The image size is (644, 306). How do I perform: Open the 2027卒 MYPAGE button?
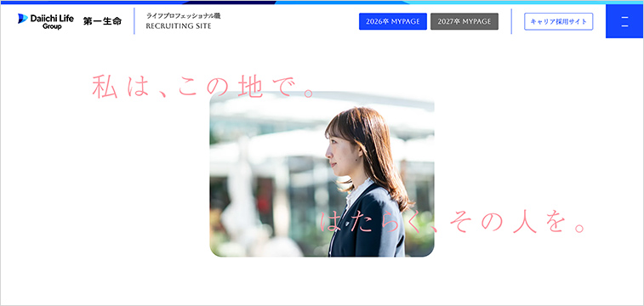(464, 21)
